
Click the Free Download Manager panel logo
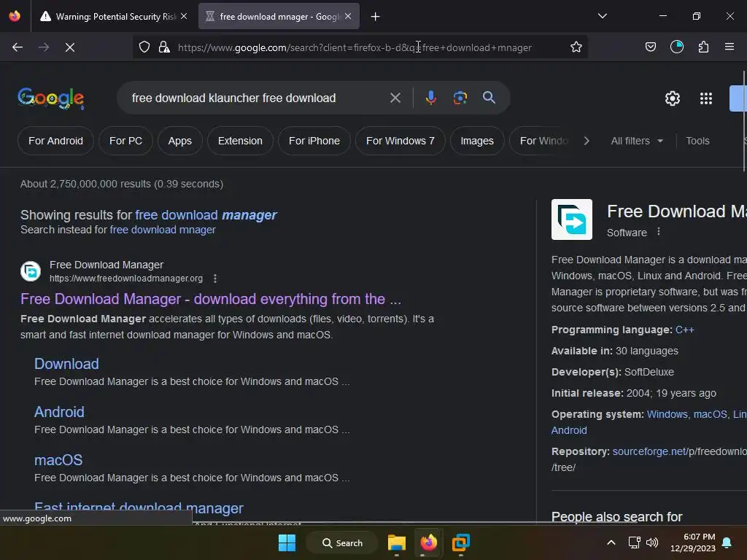(572, 219)
